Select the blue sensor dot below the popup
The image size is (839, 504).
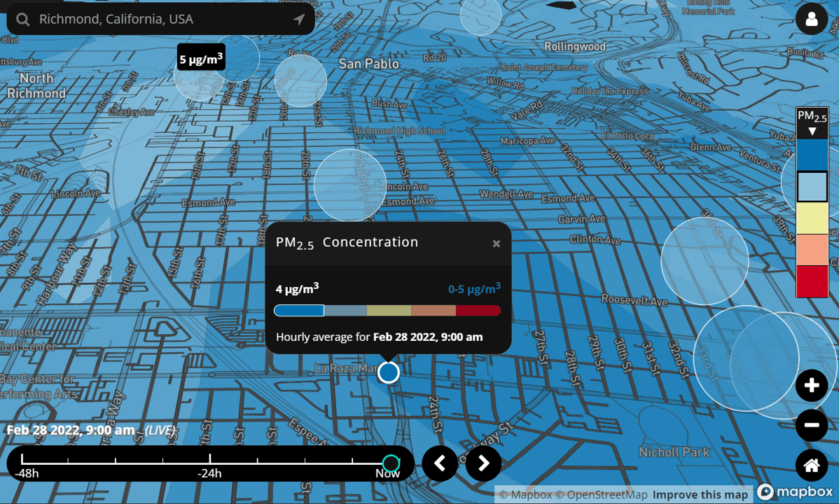tap(389, 372)
